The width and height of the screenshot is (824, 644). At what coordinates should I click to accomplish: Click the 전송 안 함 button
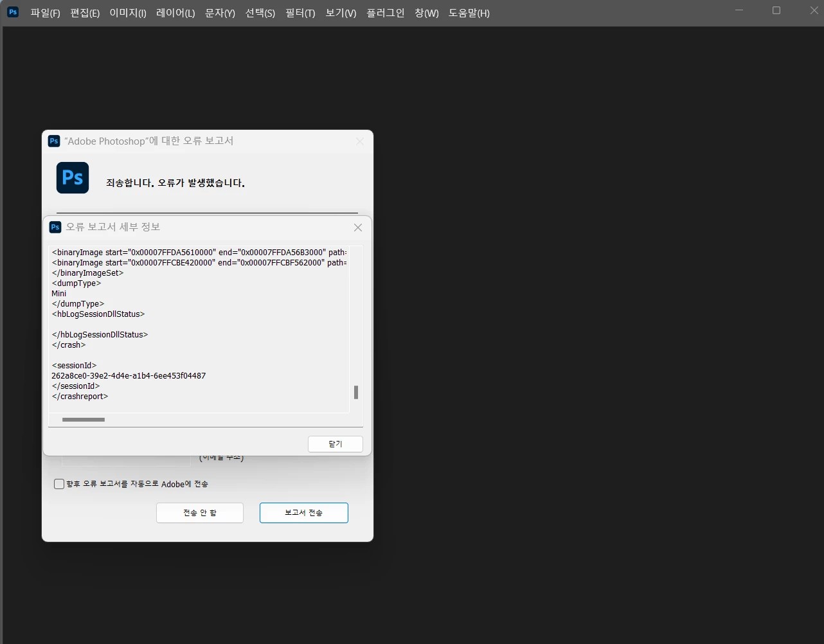click(200, 513)
